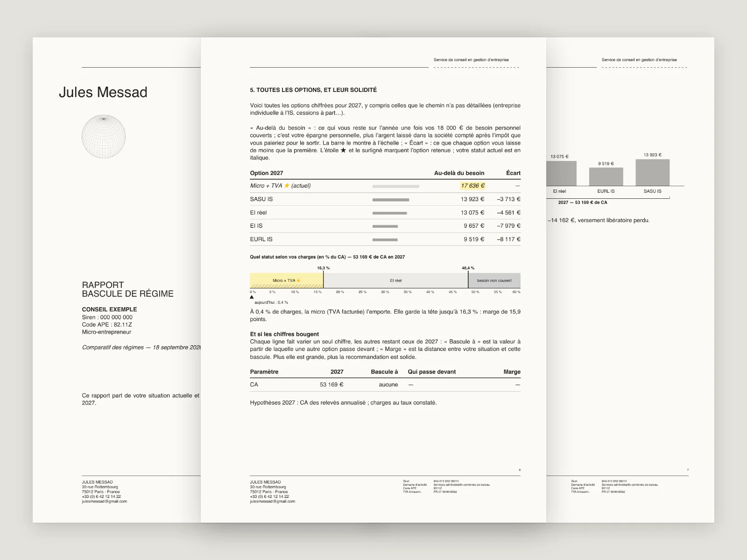Click the besoin non couvert segment
747x560 pixels.
[494, 280]
